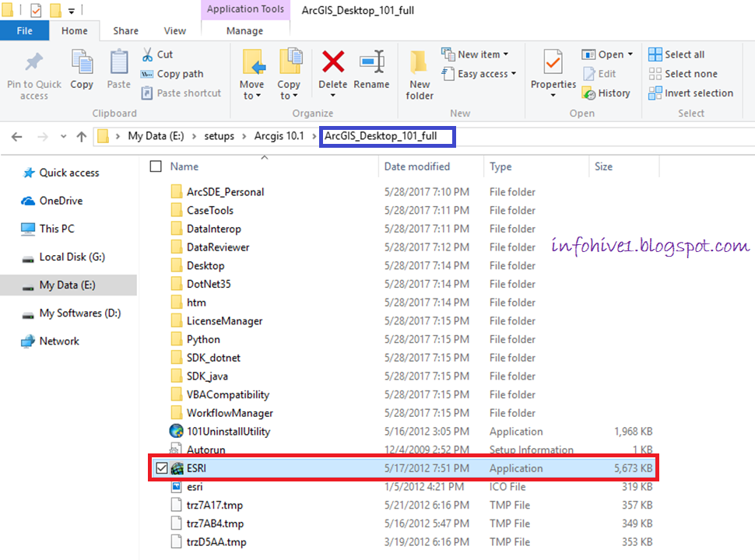755x560 pixels.
Task: Go up one folder level arrow
Action: (x=82, y=137)
